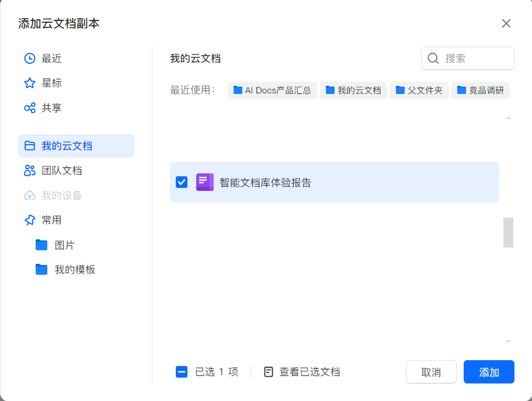Uncheck the 智能文档库体验报告 checkbox
Viewport: 532px width, 401px height.
pyautogui.click(x=182, y=182)
